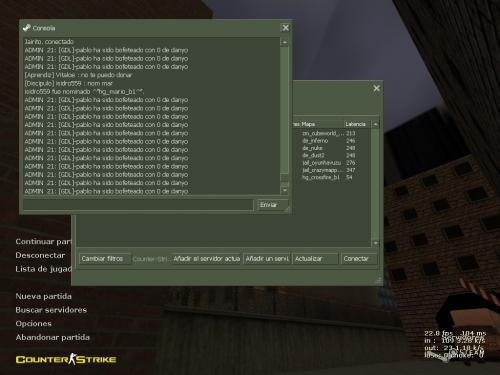This screenshot has height=375, width=500.
Task: Click the Actualizar button
Action: (315, 259)
